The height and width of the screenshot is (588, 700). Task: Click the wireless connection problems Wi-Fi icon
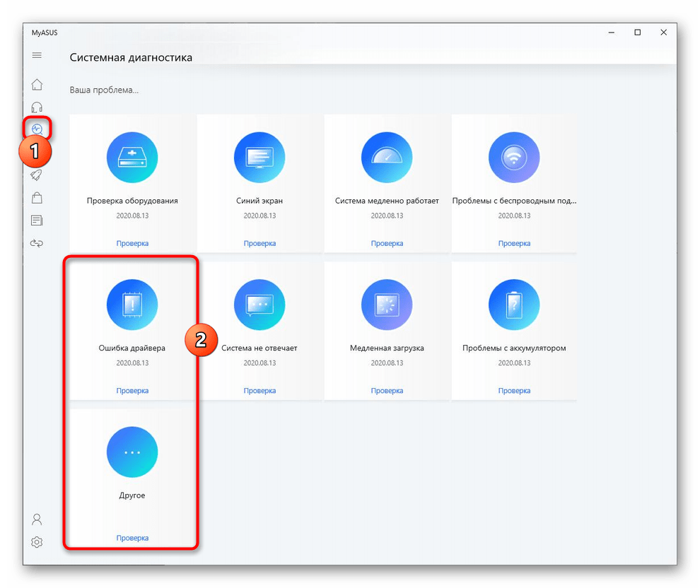pyautogui.click(x=514, y=158)
